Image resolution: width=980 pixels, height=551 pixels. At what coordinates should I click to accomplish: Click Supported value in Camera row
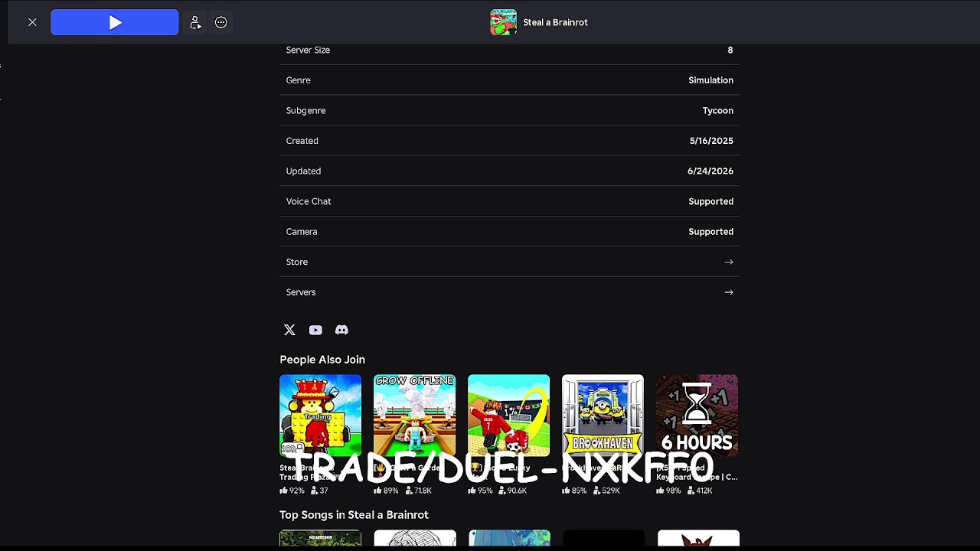(x=710, y=232)
